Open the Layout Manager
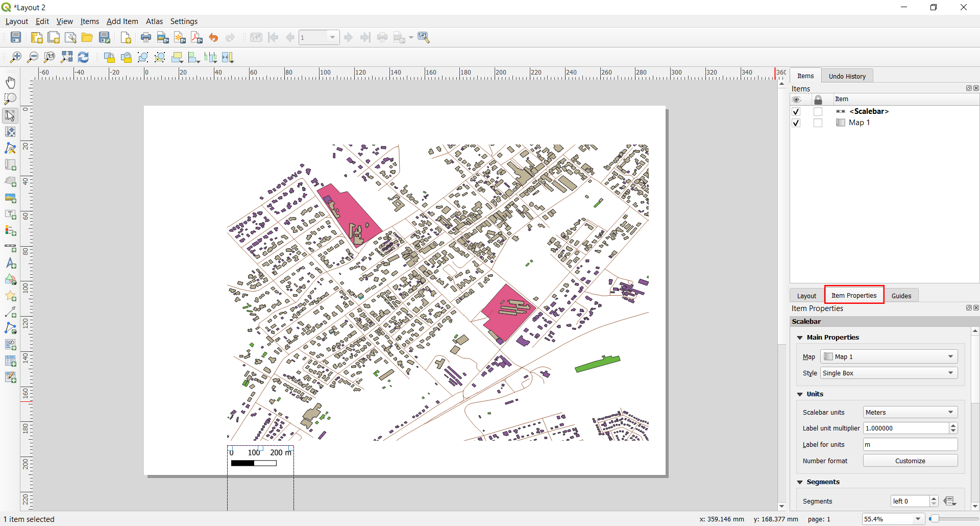Viewport: 980px width, 526px height. pyautogui.click(x=70, y=37)
